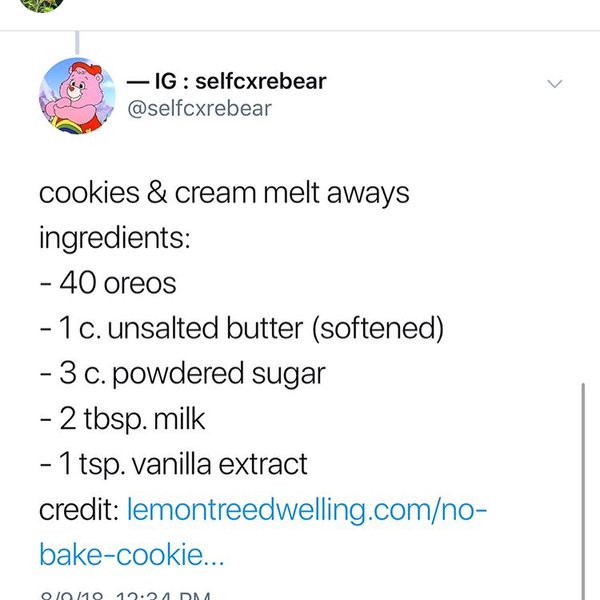The width and height of the screenshot is (600, 600).
Task: Click the "ingredients:" heading text
Action: pyautogui.click(x=101, y=238)
